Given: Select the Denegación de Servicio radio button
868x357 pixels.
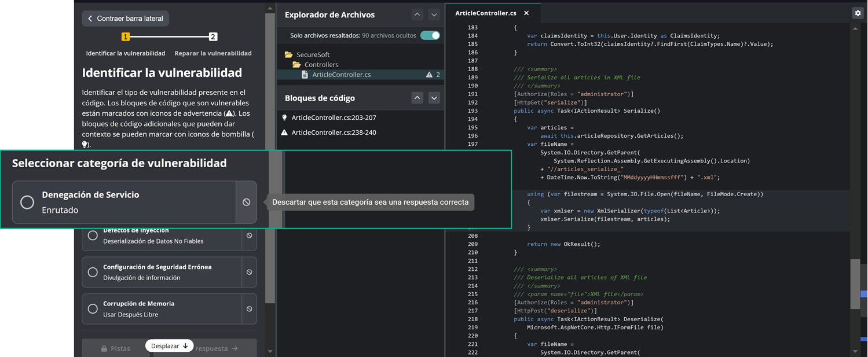Looking at the screenshot, I should [x=27, y=202].
